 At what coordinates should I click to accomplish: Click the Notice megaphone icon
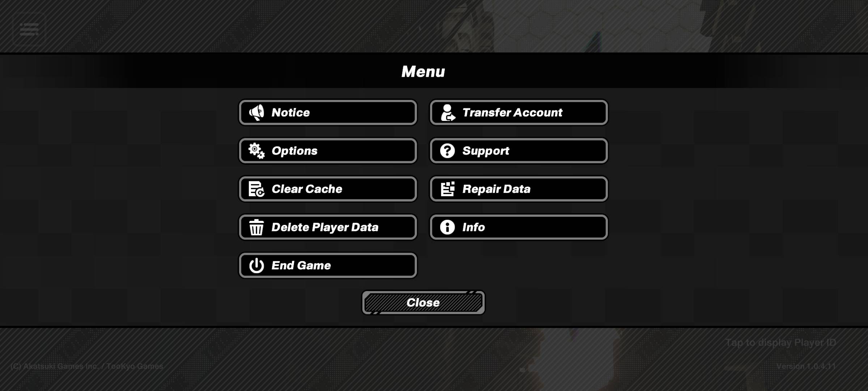coord(256,112)
